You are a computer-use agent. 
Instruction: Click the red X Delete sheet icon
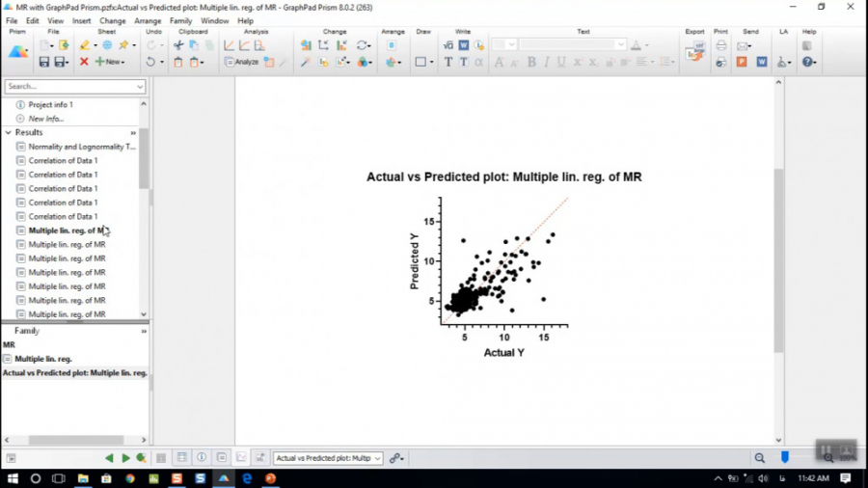coord(84,62)
